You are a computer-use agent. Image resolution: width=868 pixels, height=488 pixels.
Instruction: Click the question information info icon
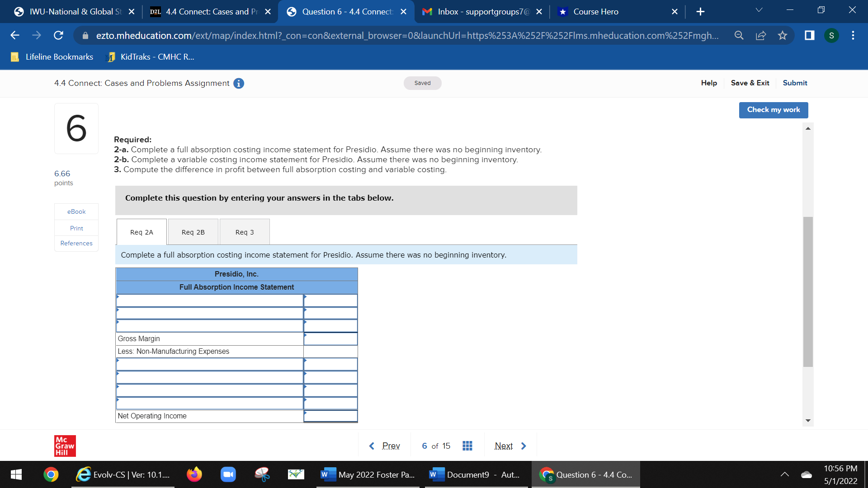[x=238, y=83]
